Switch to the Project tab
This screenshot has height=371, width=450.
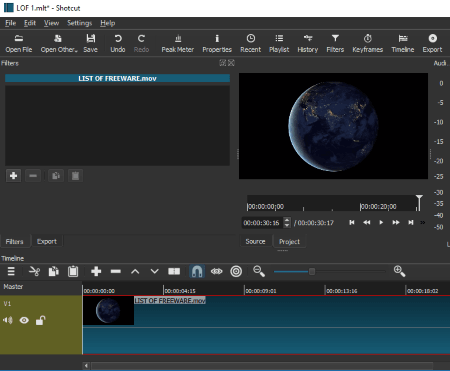(x=289, y=241)
